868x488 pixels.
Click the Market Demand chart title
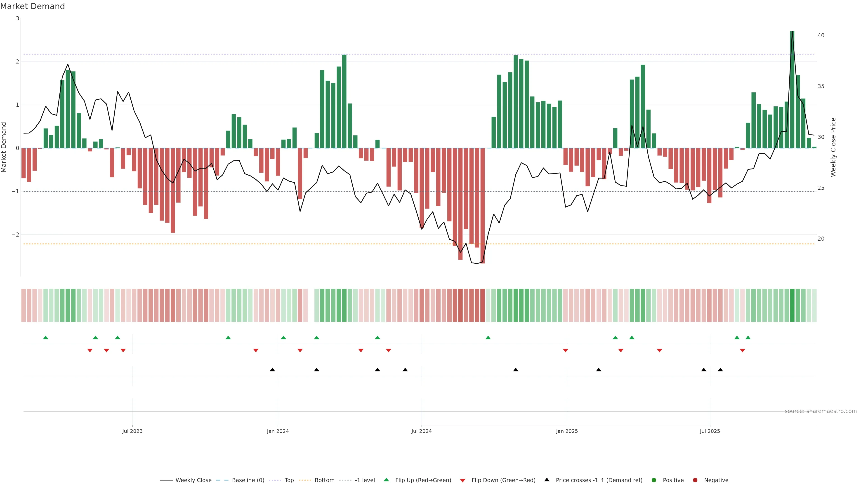[32, 6]
